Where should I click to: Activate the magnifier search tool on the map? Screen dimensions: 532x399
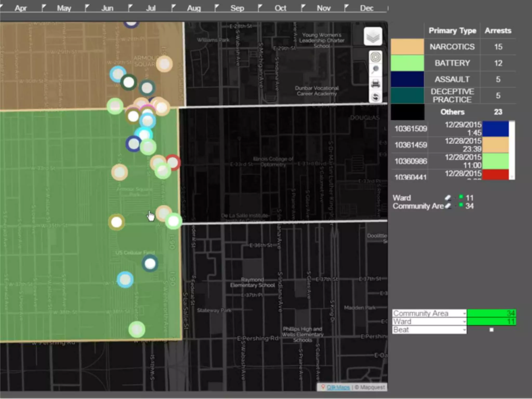(x=375, y=70)
